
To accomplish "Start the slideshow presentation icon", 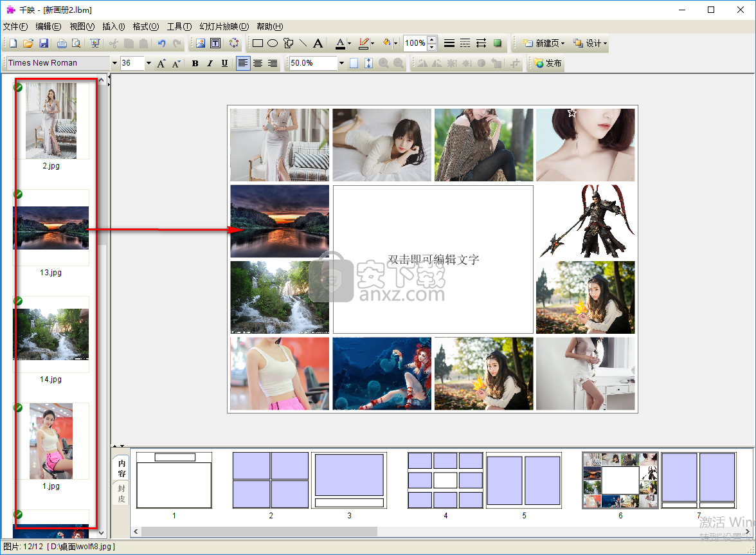I will pyautogui.click(x=95, y=43).
